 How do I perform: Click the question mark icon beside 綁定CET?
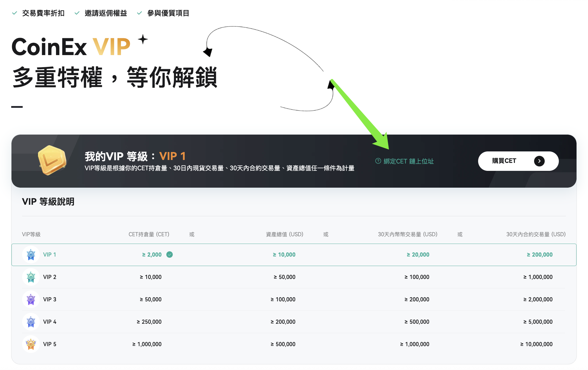pyautogui.click(x=378, y=161)
